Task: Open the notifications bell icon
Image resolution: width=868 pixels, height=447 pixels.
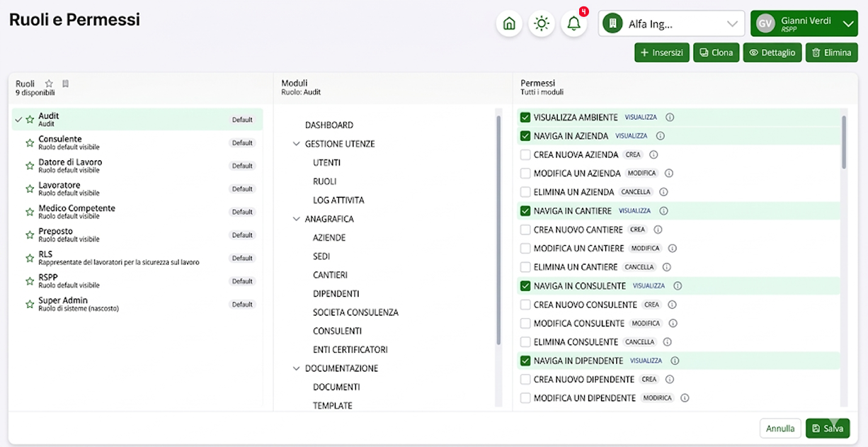Action: click(x=574, y=23)
